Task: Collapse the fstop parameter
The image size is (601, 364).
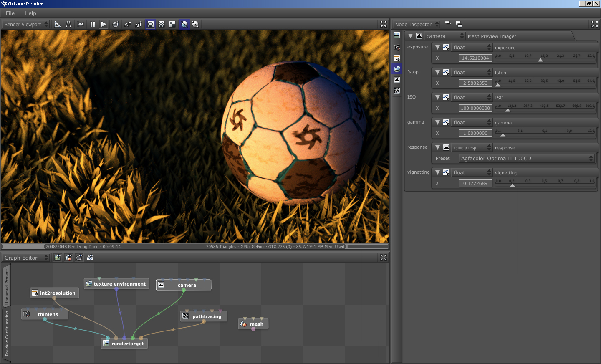Action: (437, 72)
